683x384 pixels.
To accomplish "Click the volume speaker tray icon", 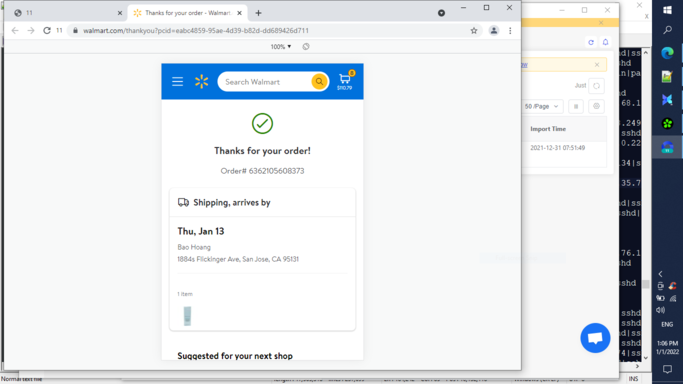I will (x=661, y=310).
